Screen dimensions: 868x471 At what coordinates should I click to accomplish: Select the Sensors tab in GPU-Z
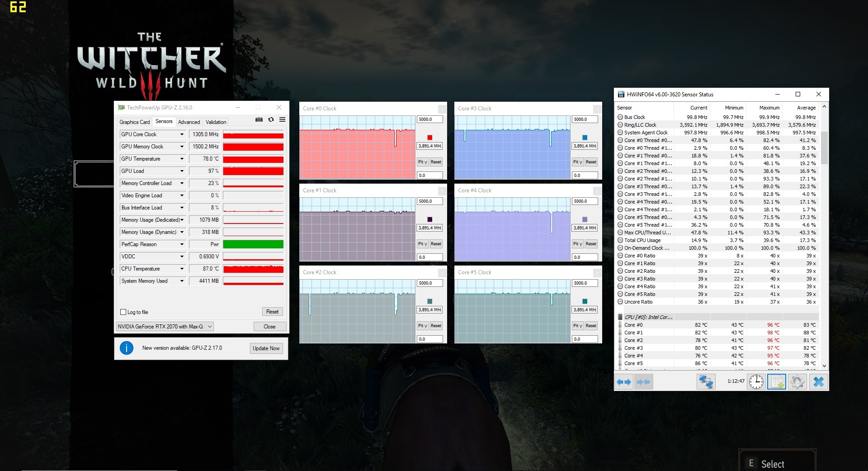[x=164, y=121]
